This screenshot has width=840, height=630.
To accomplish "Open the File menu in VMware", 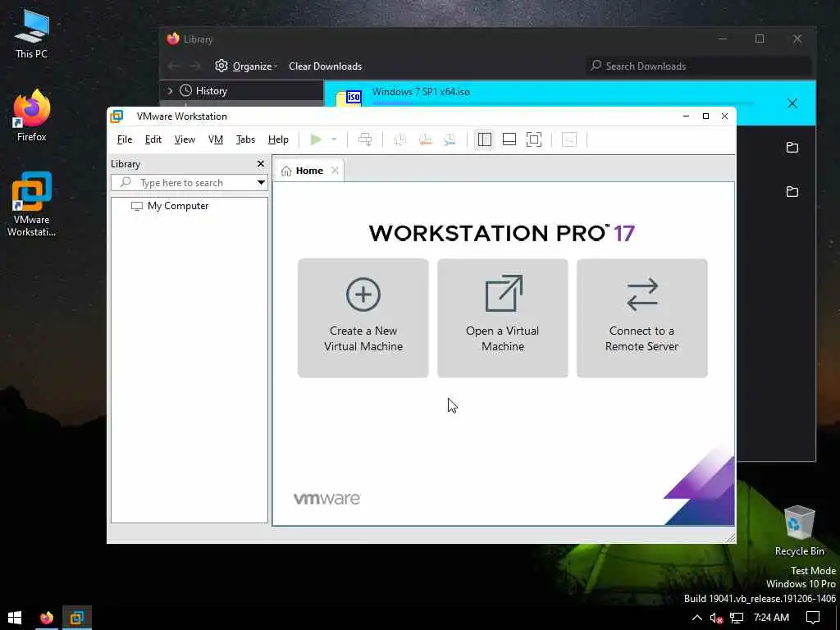I will (125, 139).
